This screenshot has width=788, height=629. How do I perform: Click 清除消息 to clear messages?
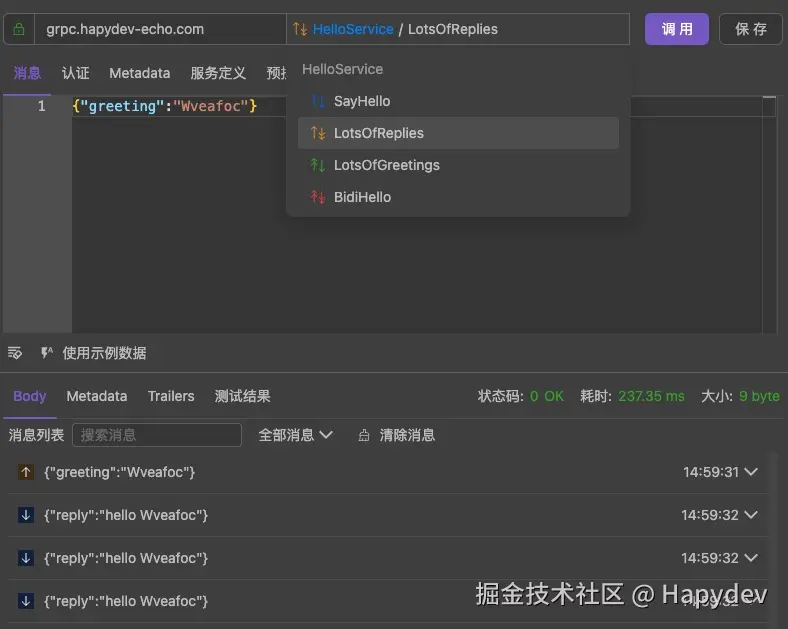point(407,435)
